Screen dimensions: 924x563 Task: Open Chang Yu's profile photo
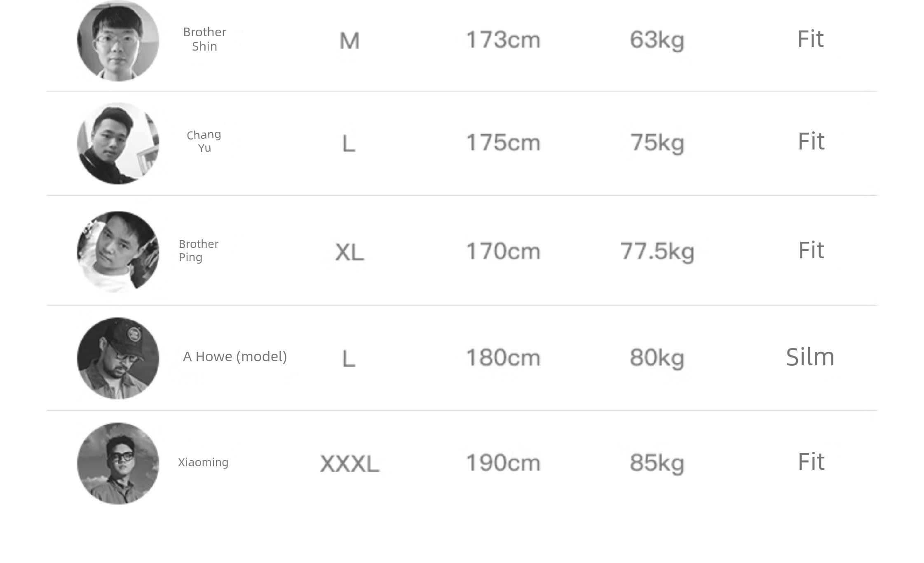[118, 143]
